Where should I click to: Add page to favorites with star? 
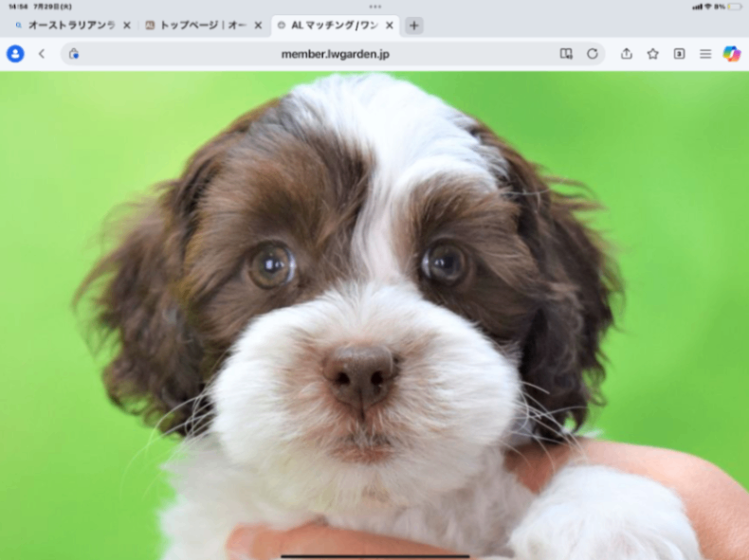pos(652,53)
